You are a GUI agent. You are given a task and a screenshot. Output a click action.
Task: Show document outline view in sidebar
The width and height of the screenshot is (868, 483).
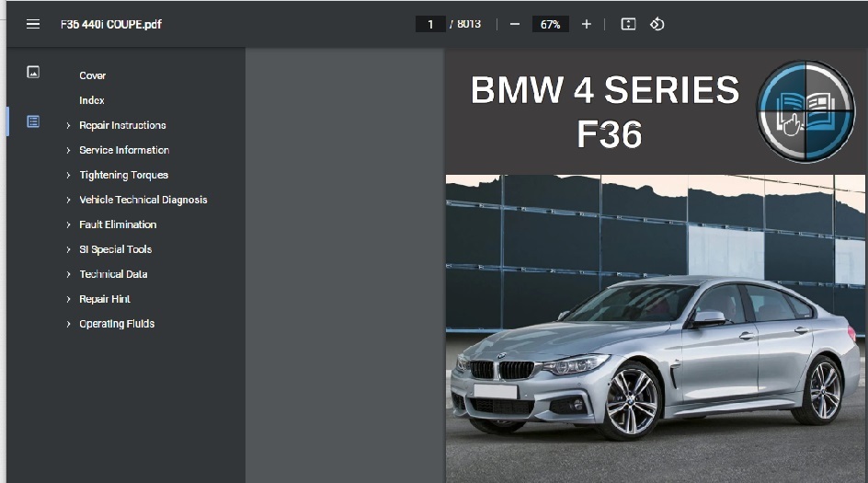click(33, 121)
